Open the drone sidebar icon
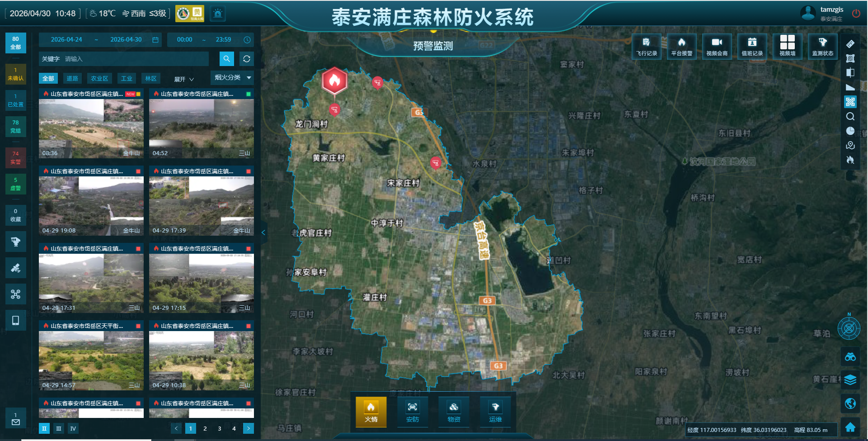 point(15,294)
